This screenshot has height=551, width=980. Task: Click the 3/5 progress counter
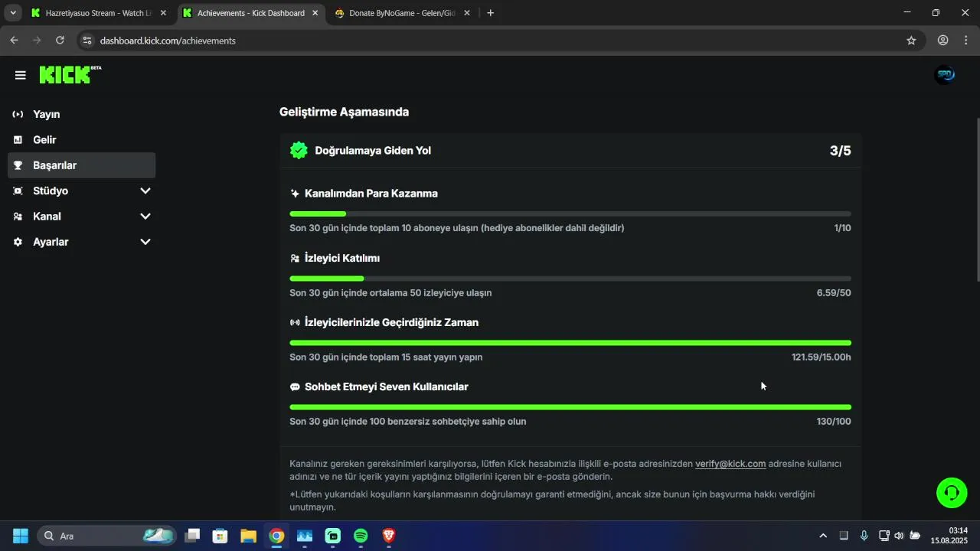(x=840, y=151)
